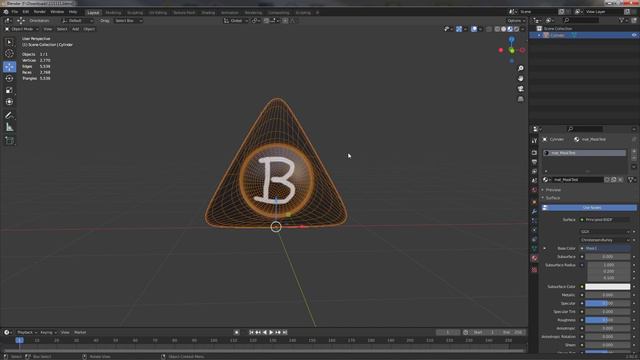
Task: Open the Orientation Default dropdown
Action: (x=78, y=20)
